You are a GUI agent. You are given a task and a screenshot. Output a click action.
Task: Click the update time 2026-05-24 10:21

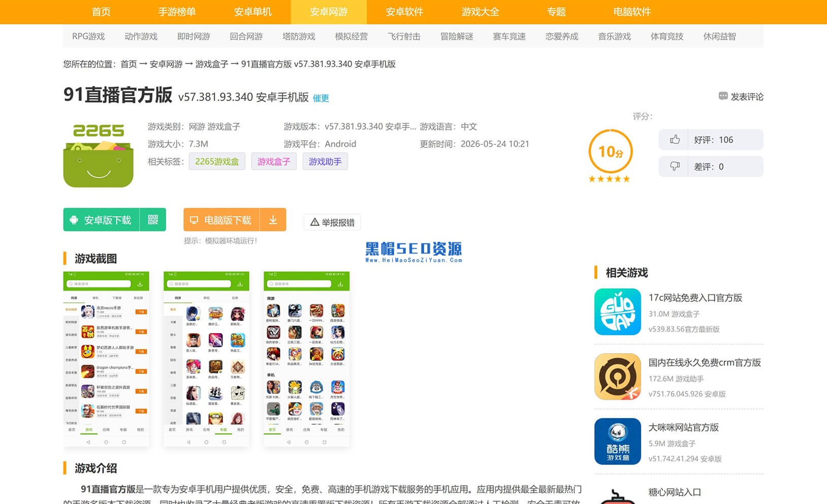pos(495,144)
